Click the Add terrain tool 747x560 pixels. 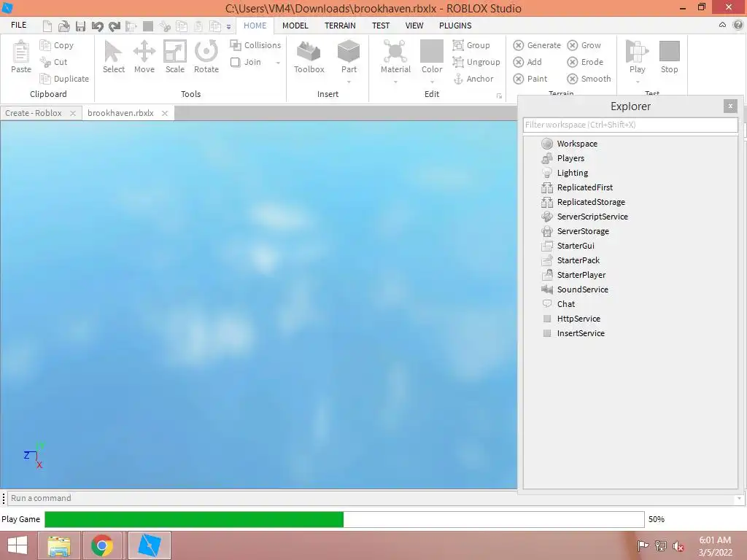pyautogui.click(x=527, y=62)
